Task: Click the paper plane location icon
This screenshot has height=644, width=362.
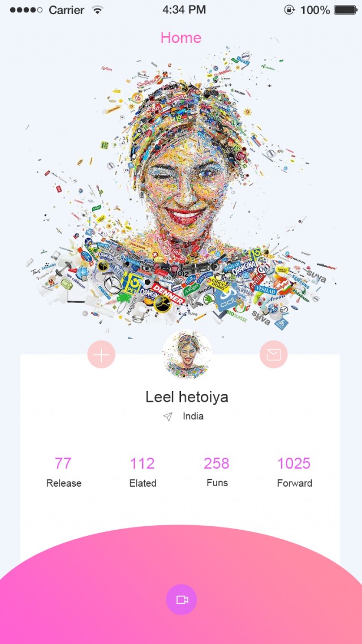Action: 167,417
